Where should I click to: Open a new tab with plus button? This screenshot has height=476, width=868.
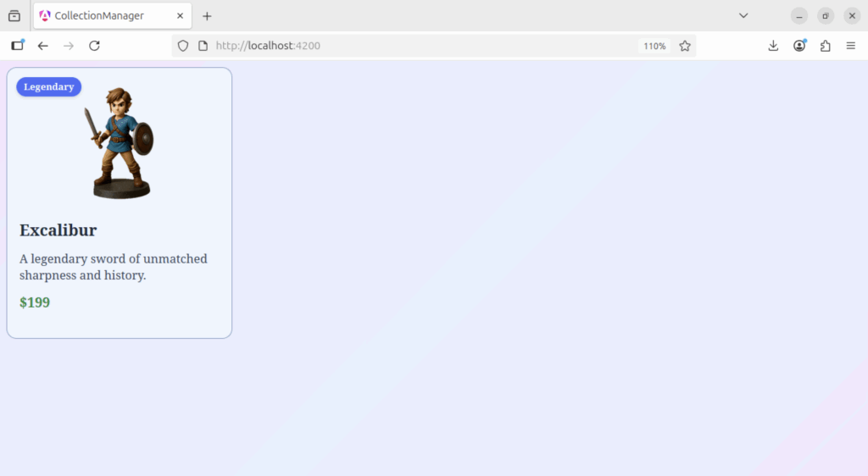[207, 15]
